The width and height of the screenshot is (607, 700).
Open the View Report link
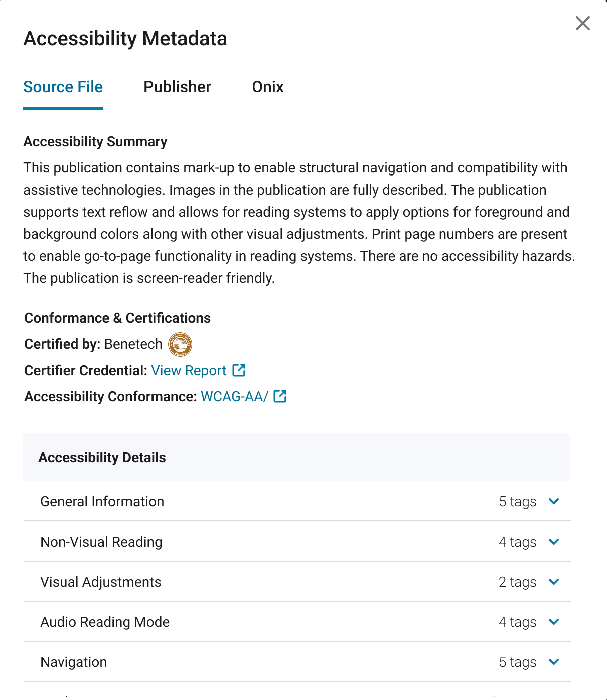coord(189,370)
